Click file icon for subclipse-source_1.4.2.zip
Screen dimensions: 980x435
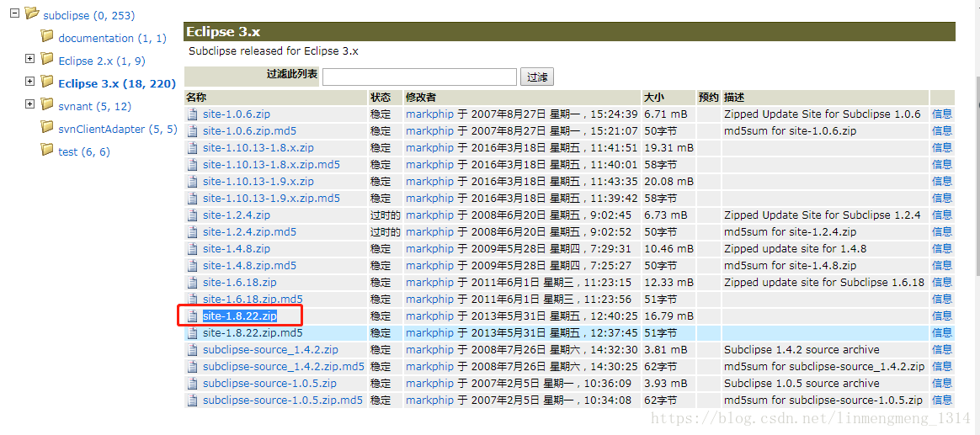pyautogui.click(x=193, y=350)
